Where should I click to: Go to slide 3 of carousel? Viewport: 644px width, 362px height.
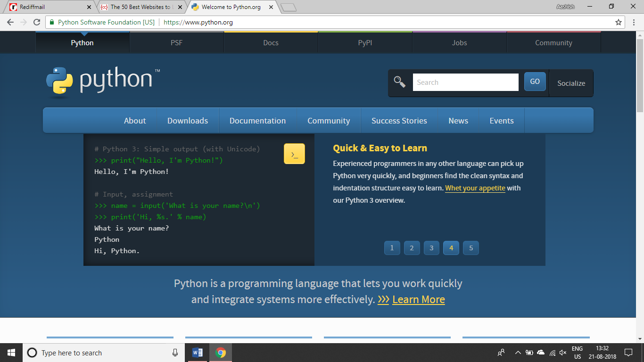pyautogui.click(x=431, y=248)
